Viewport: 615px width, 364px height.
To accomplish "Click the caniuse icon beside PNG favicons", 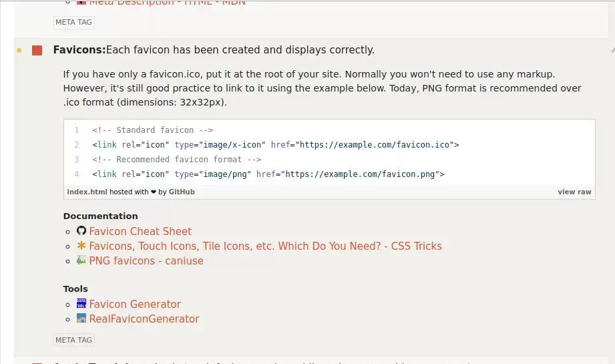I will pyautogui.click(x=81, y=260).
